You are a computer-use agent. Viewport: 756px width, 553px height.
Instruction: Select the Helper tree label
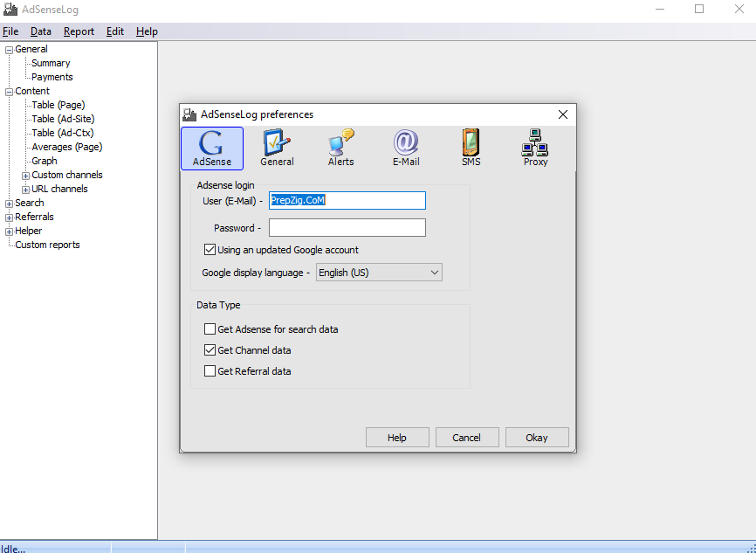coord(29,232)
